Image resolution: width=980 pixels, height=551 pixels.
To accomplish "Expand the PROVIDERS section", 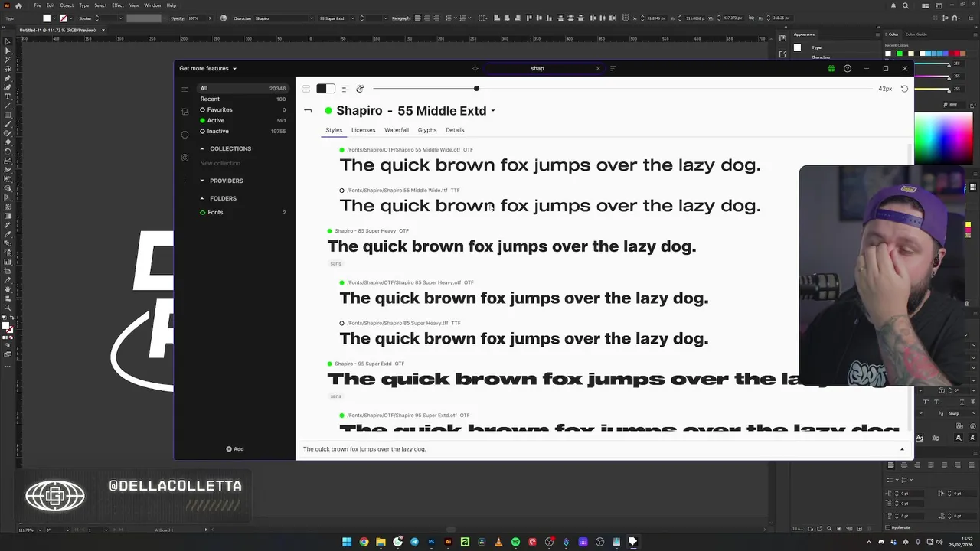I will (202, 181).
